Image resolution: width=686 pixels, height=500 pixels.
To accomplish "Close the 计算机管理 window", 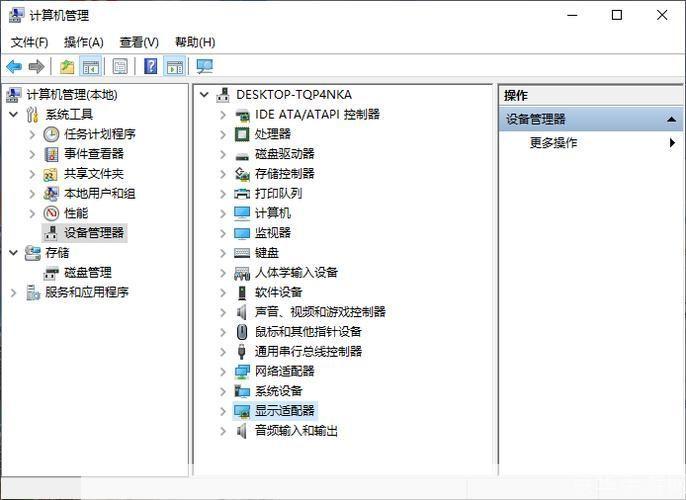I will click(x=662, y=15).
